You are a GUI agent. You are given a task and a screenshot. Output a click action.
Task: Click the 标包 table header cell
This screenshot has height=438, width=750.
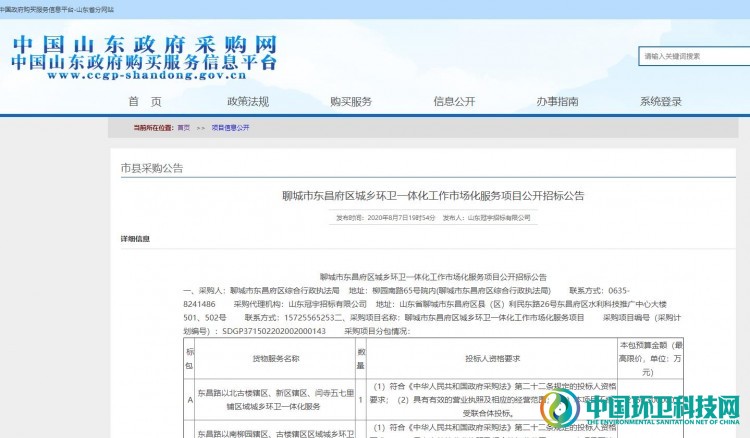pyautogui.click(x=189, y=359)
